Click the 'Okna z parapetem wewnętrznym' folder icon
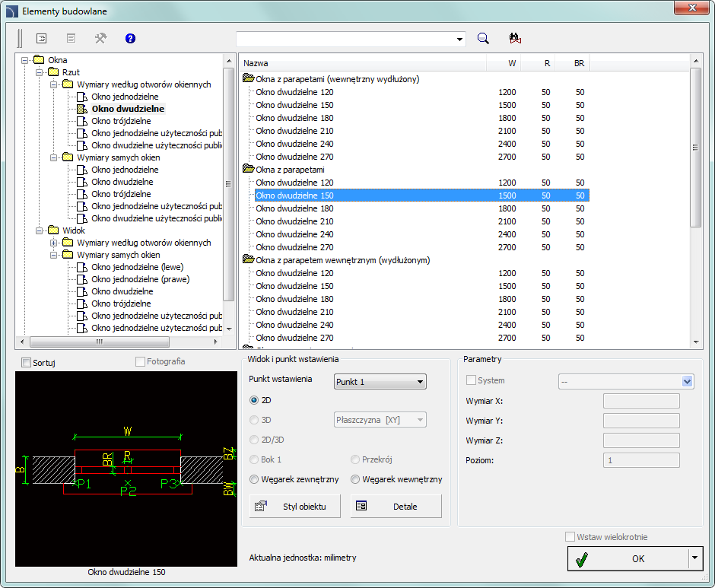Viewport: 715px width, 588px height. tap(249, 259)
